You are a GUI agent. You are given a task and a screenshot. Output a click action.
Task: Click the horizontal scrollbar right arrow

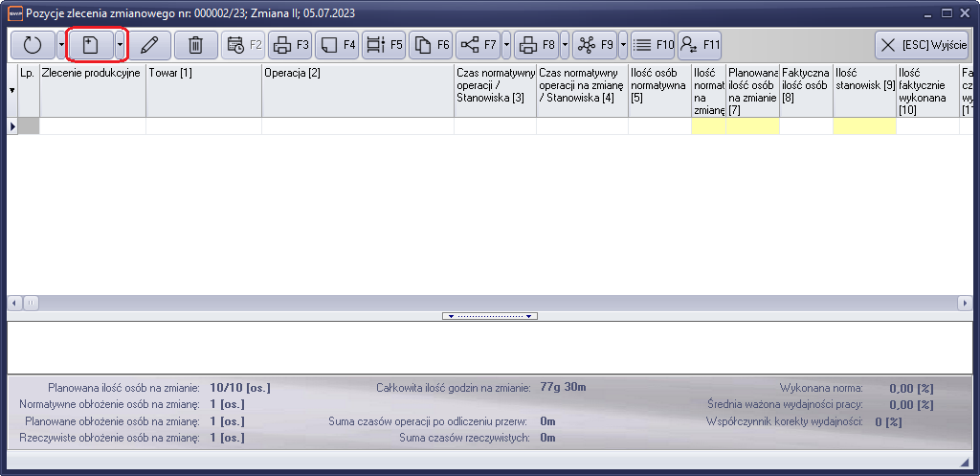[x=965, y=303]
